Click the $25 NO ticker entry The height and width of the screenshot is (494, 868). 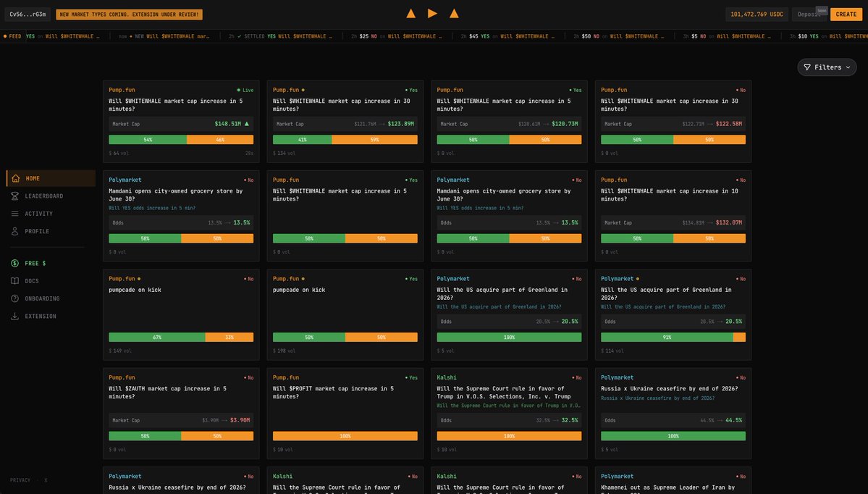click(x=397, y=36)
